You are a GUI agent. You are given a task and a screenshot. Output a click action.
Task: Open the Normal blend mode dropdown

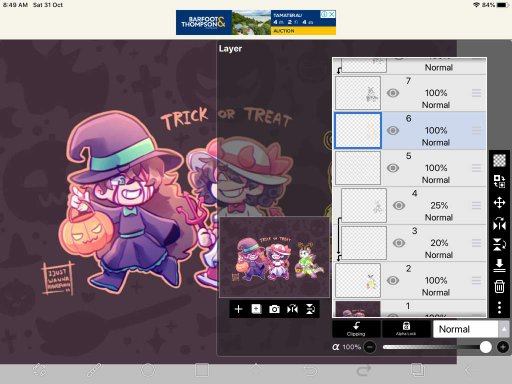(466, 329)
